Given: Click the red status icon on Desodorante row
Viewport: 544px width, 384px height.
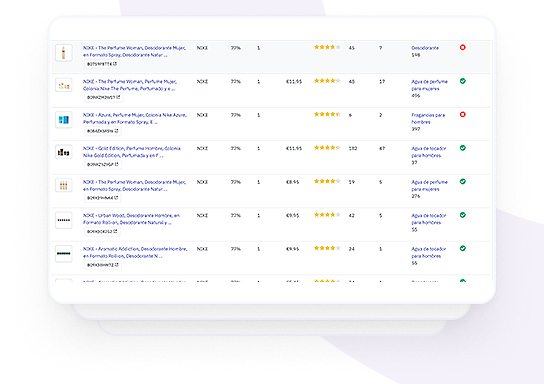Looking at the screenshot, I should click(x=462, y=48).
